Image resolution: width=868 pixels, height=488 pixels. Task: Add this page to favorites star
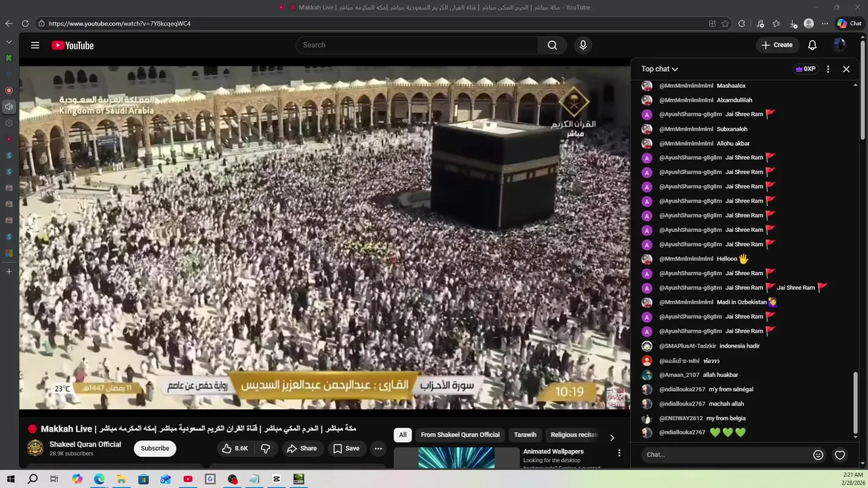coord(725,24)
